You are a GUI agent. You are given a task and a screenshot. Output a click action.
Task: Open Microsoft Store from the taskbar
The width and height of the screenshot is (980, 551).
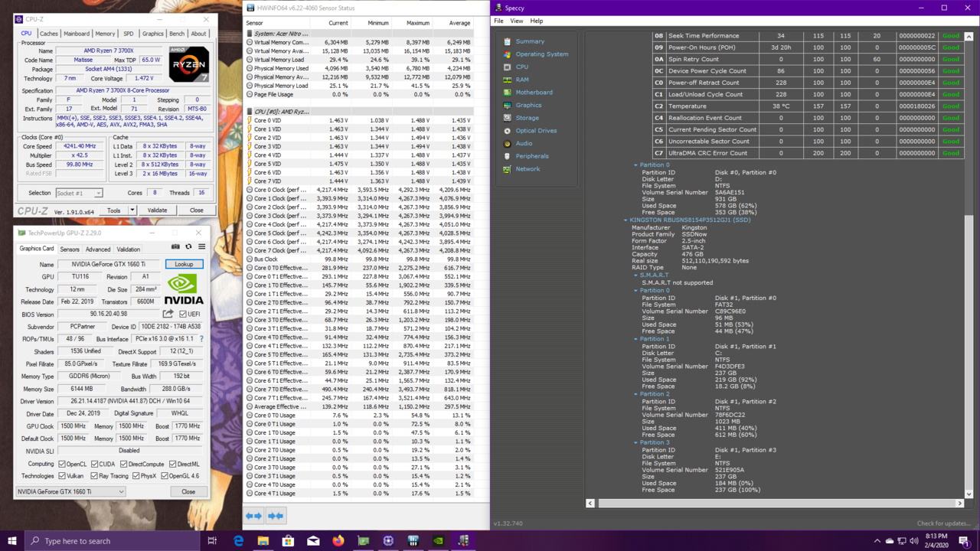coord(288,541)
